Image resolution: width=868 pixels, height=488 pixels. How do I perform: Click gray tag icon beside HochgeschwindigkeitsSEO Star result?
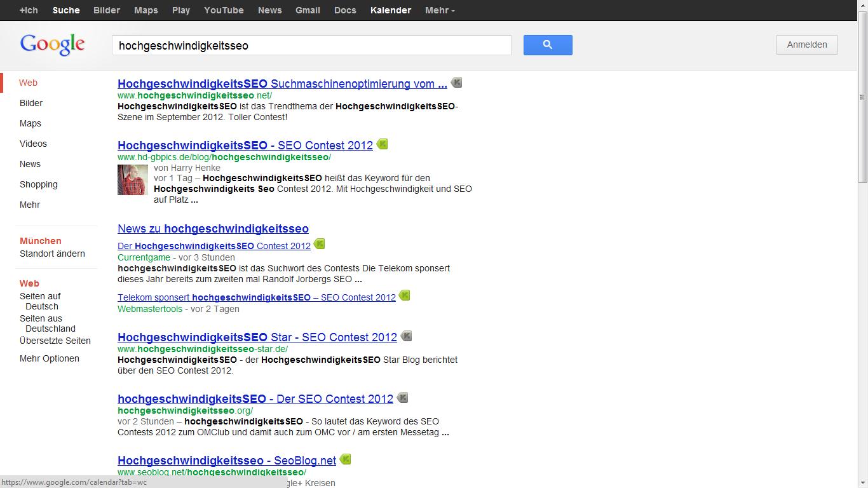point(406,336)
